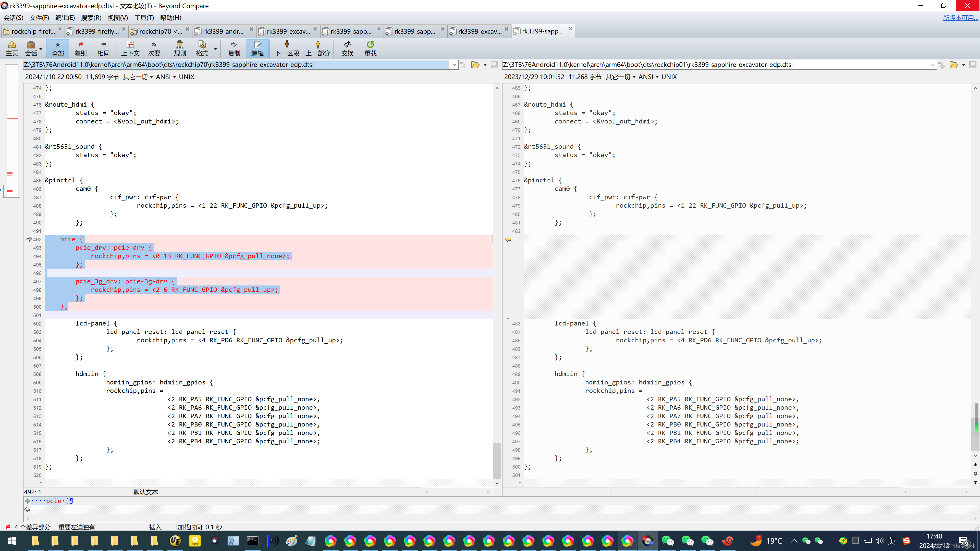Open the Format (格式) dropdown arrow
The image size is (980, 551).
click(x=216, y=49)
